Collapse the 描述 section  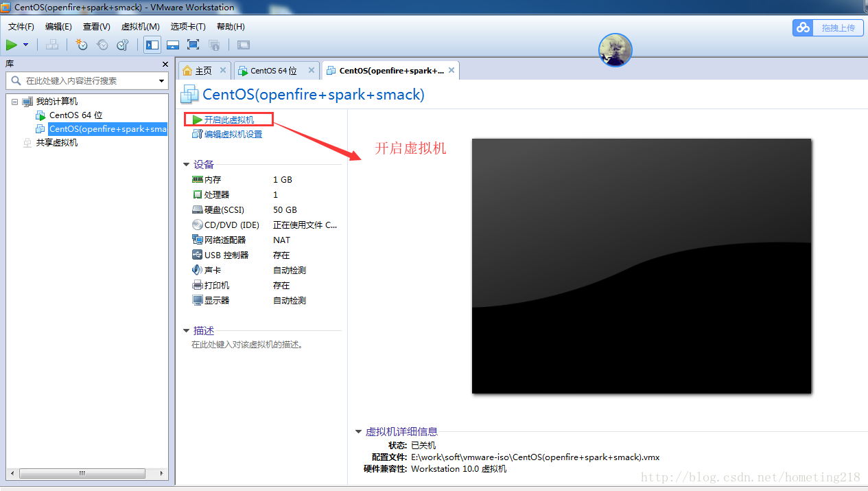click(x=187, y=331)
